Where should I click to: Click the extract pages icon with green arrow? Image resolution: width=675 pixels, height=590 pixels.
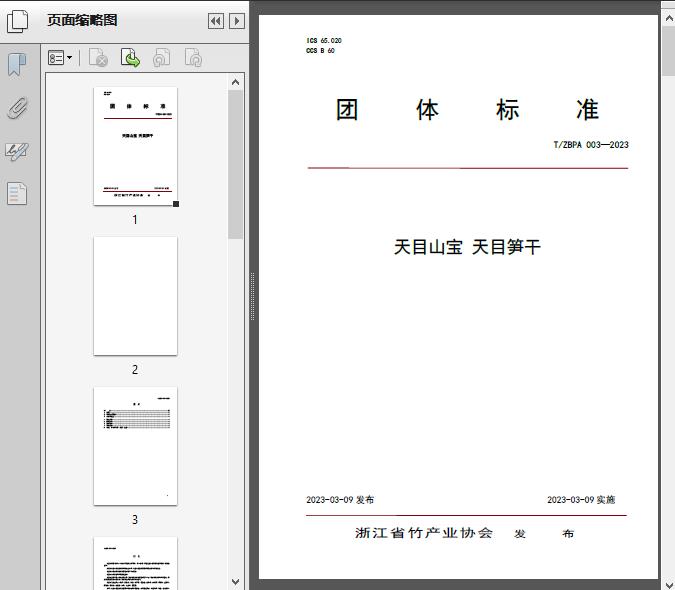tap(130, 59)
